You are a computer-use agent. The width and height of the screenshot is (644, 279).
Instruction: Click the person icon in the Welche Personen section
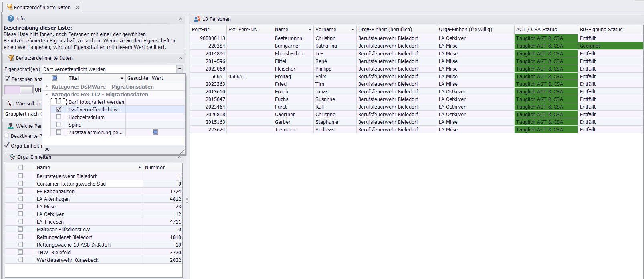[x=11, y=126]
